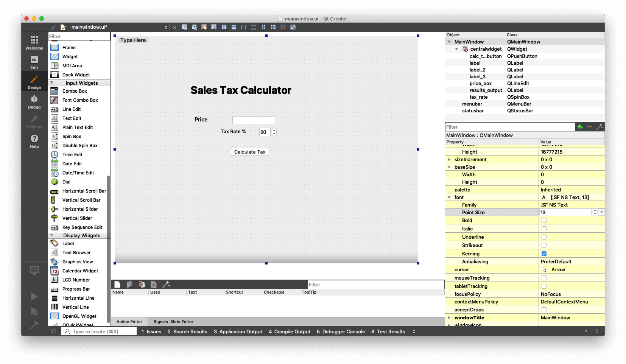Open Debug mode in sidebar
Screen dimensions: 626x364
pyautogui.click(x=34, y=102)
